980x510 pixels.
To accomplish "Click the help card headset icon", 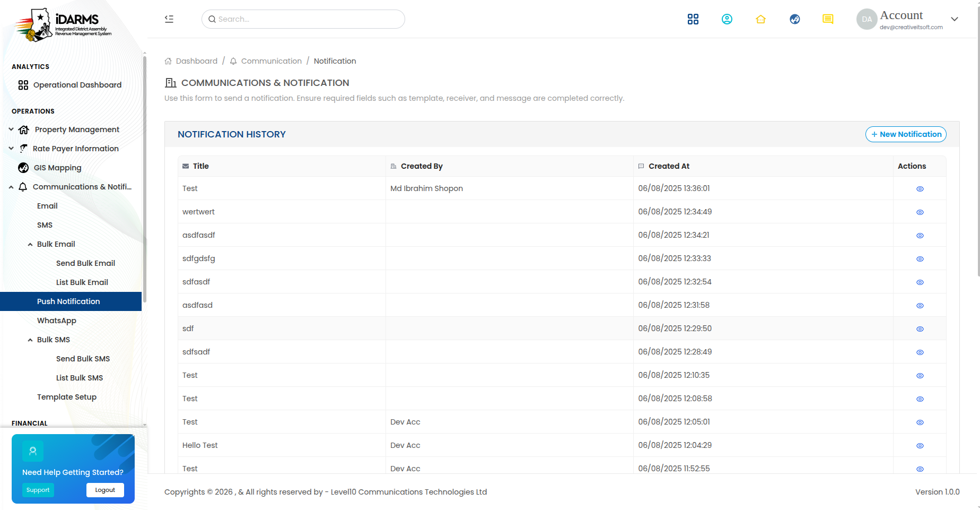I will coord(33,451).
